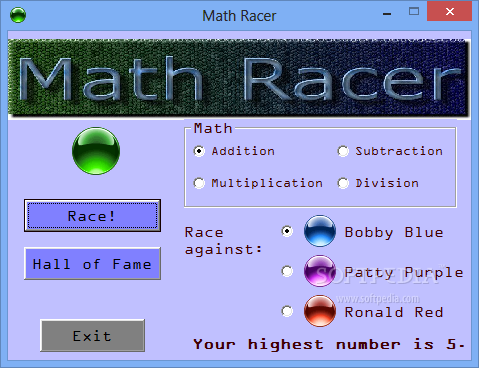The width and height of the screenshot is (479, 368).
Task: Select the Subtraction radio button
Action: point(343,151)
